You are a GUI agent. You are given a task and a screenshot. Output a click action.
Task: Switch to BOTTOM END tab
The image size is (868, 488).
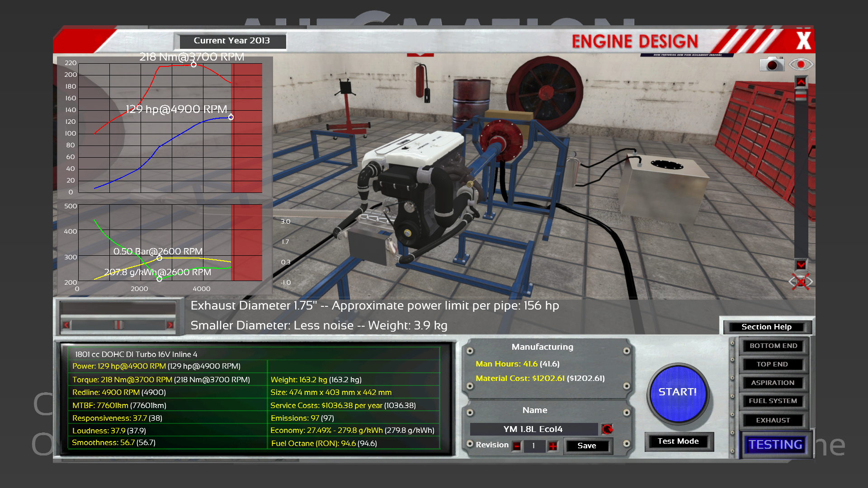[x=773, y=346]
